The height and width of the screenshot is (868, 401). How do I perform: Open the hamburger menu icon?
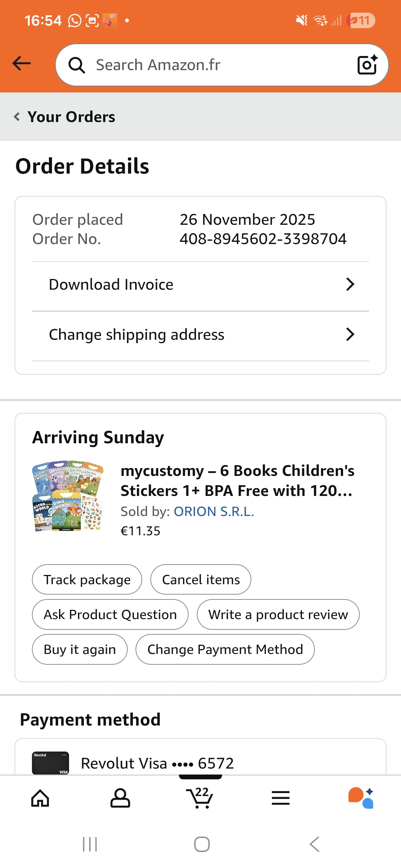pyautogui.click(x=281, y=798)
